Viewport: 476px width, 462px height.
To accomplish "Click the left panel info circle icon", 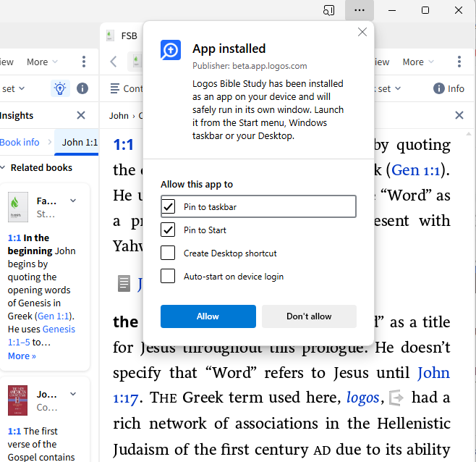I will pyautogui.click(x=82, y=88).
